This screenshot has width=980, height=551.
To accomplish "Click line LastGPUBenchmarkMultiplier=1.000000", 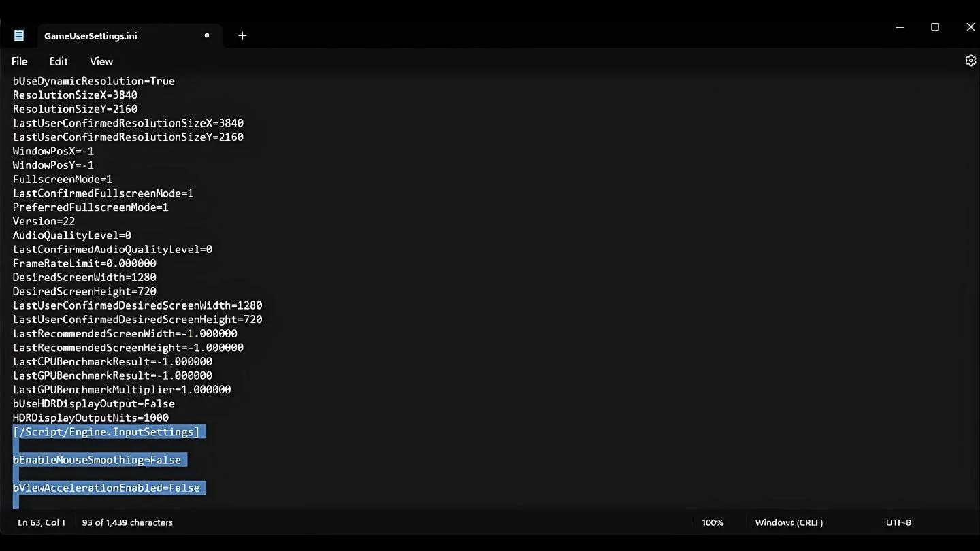I will [122, 390].
